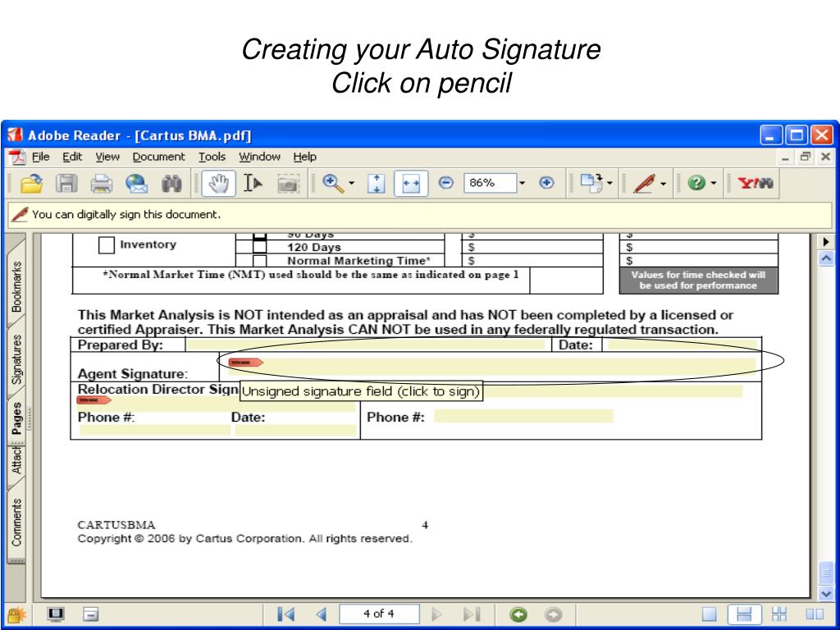Click the Sign pencil icon in toolbar

click(x=645, y=183)
